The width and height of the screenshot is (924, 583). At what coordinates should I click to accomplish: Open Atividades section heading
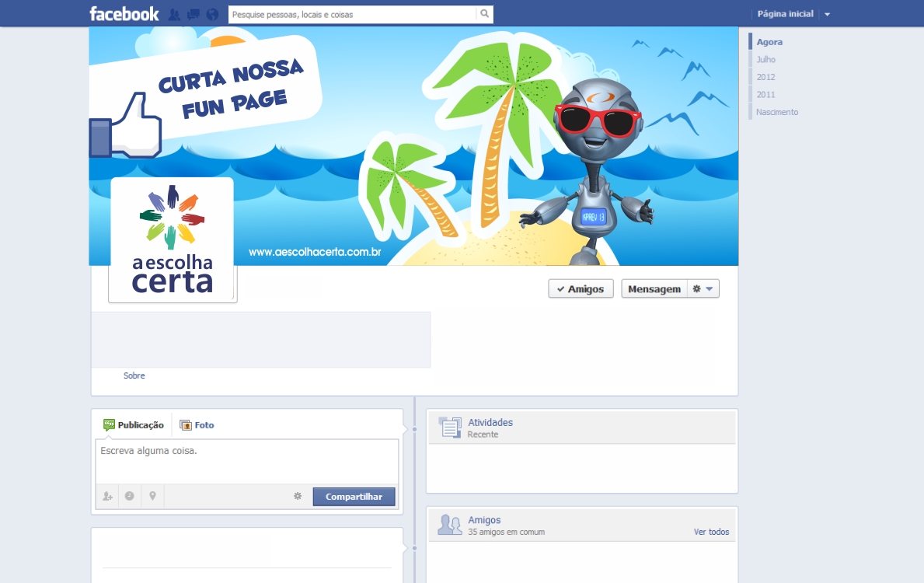[490, 423]
